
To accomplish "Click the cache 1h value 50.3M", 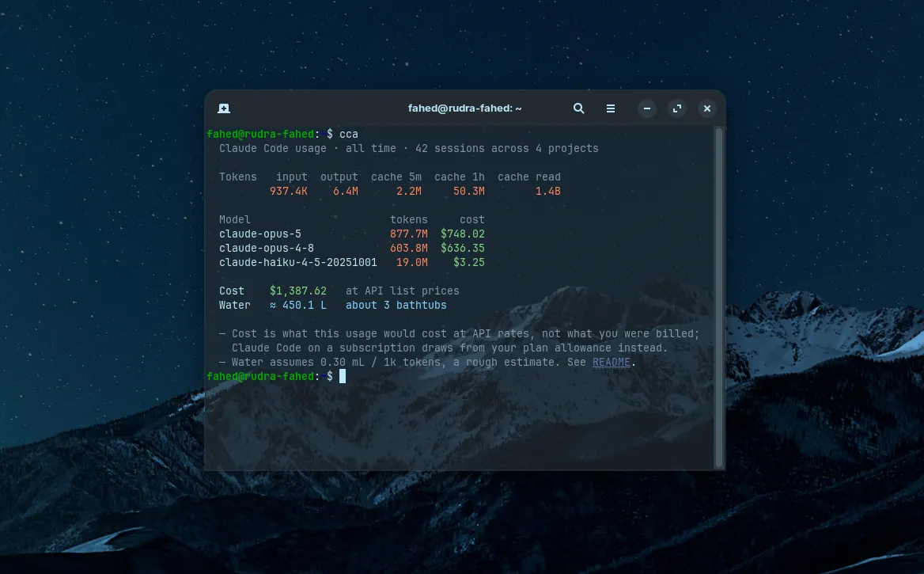I will pos(469,191).
